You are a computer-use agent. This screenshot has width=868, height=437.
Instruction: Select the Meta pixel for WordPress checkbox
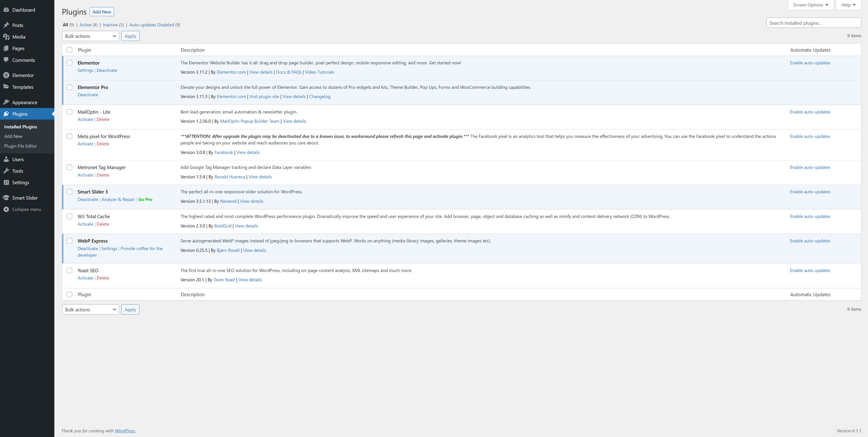point(69,136)
